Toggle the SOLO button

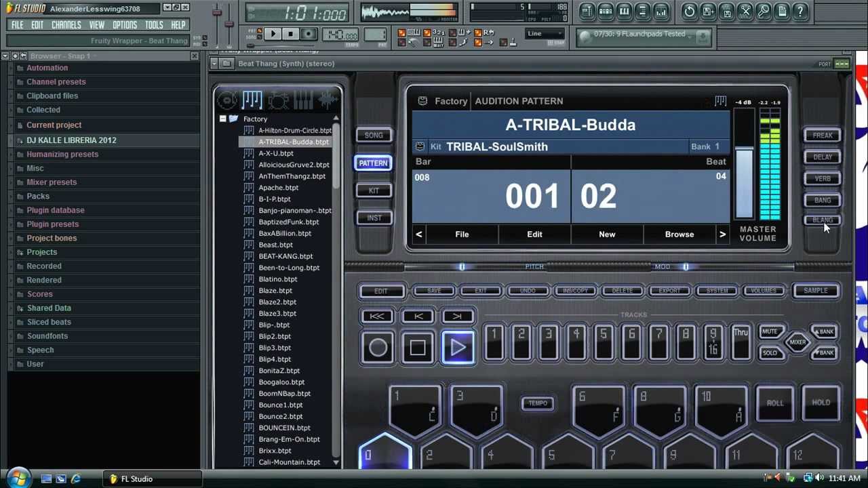pos(770,353)
